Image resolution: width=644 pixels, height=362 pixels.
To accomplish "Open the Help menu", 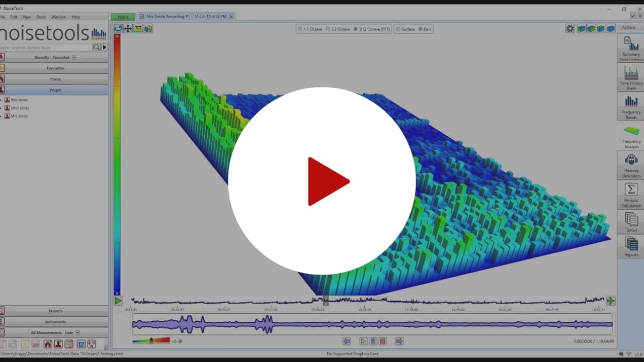I will [75, 17].
